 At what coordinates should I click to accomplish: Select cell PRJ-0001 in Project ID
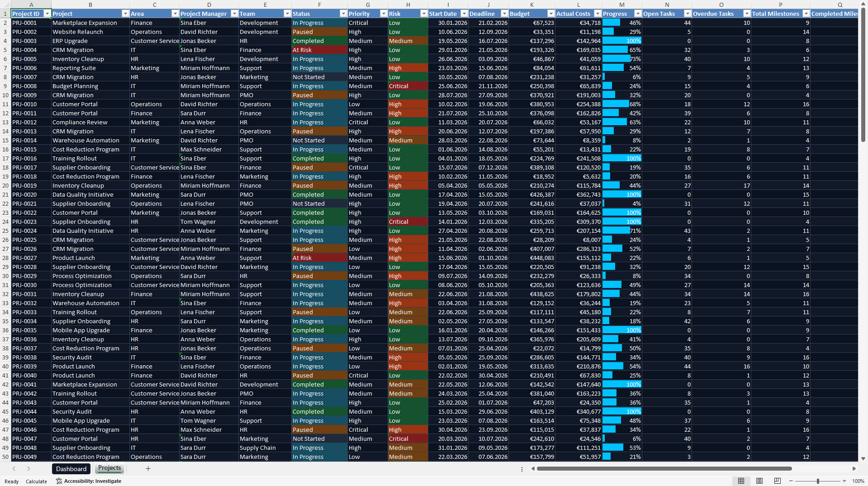(x=31, y=23)
